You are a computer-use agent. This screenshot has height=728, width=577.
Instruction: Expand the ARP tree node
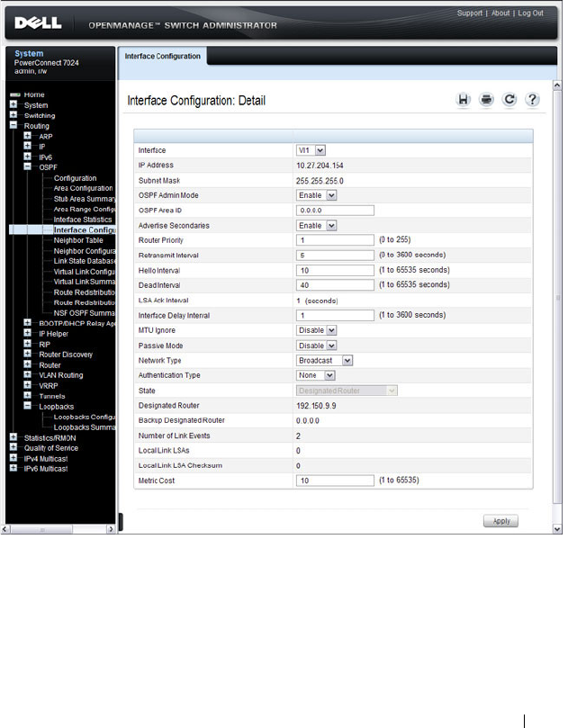pyautogui.click(x=27, y=136)
